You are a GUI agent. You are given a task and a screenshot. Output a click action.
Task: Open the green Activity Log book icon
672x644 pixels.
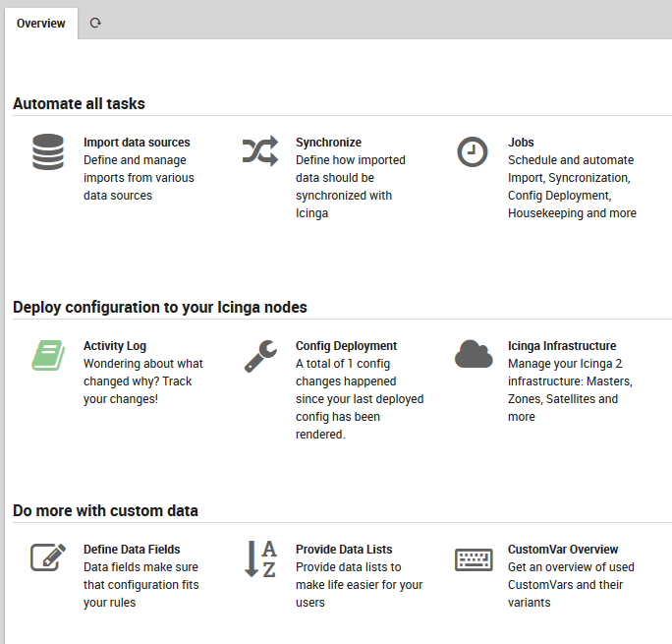[47, 355]
